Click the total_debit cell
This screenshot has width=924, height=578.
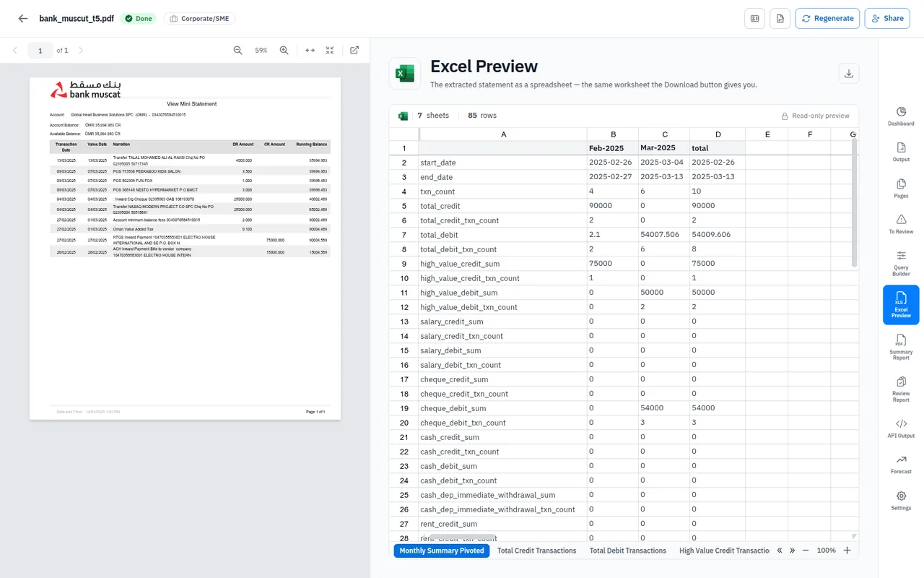503,235
